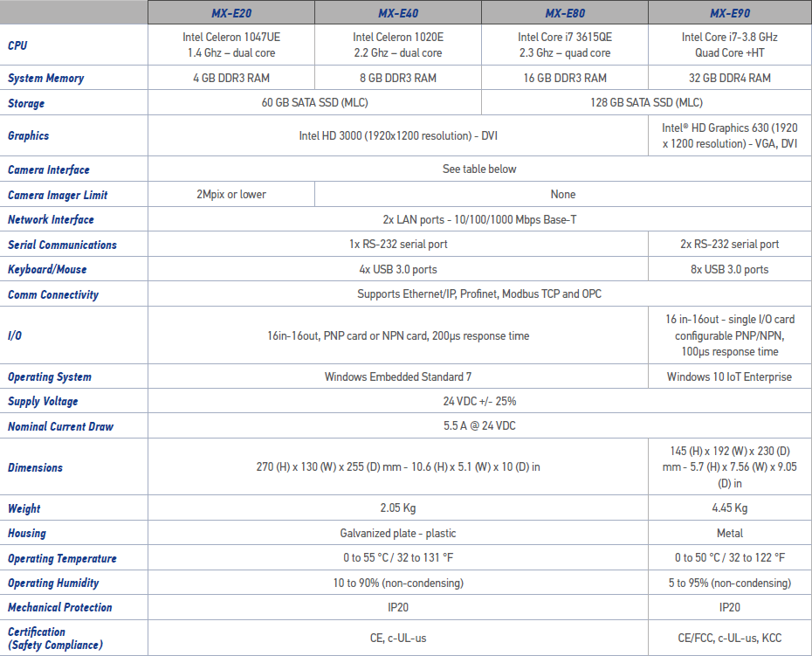Click the 5.5 A @ 24 VDC cell
Viewport: 812px width, 656px height.
pos(479,426)
